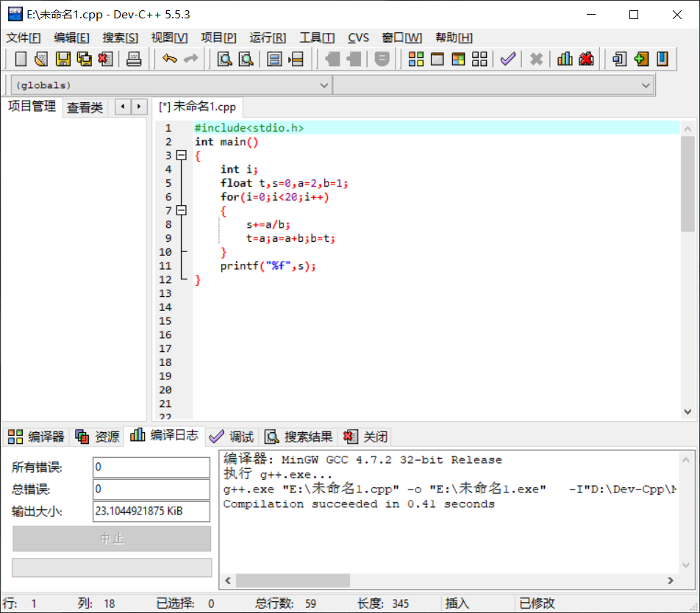Viewport: 700px width, 613px height.
Task: Switch to the 调试 bottom tab
Action: pos(231,437)
